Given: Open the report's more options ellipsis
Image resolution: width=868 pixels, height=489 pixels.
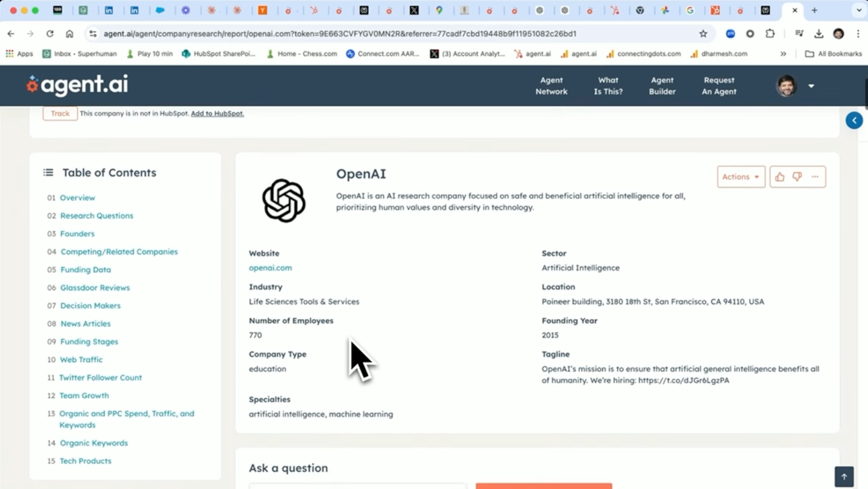Looking at the screenshot, I should pos(815,177).
